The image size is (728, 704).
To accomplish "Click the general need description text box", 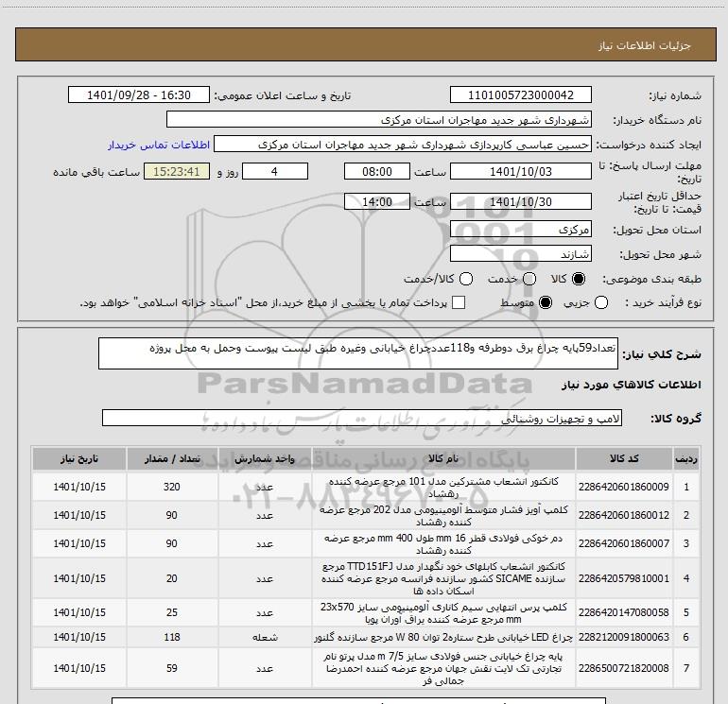I will pyautogui.click(x=358, y=353).
